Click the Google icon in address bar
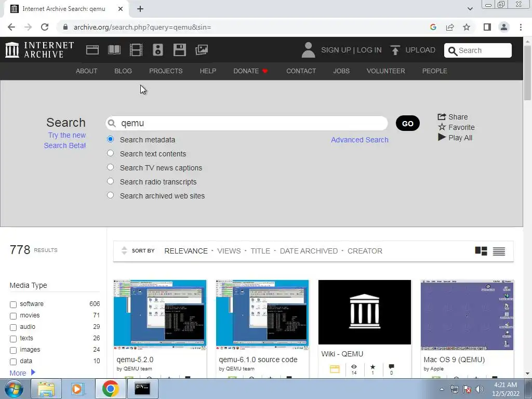532x399 pixels. pyautogui.click(x=433, y=27)
